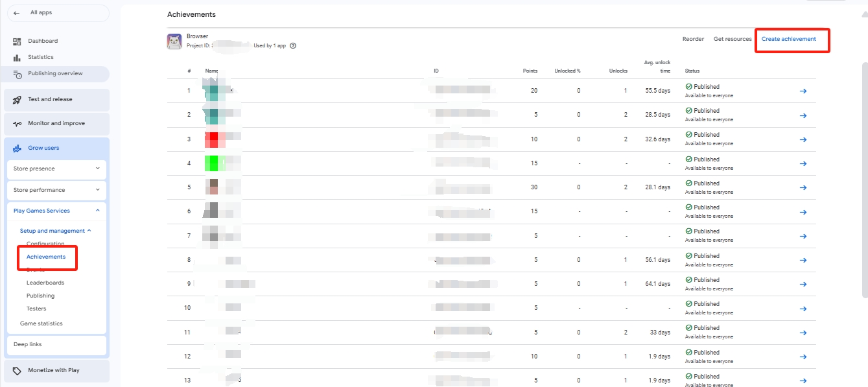
Task: Click the Test and release rocket icon
Action: click(18, 100)
